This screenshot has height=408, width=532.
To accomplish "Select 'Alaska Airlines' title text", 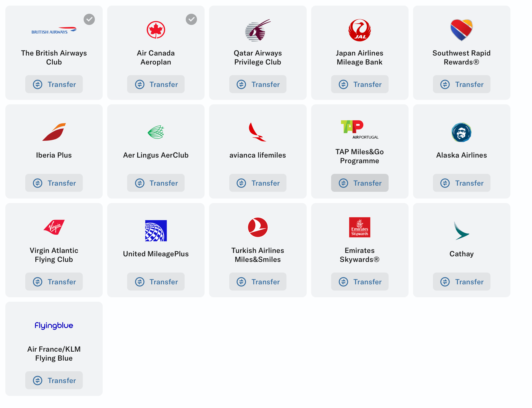I will coord(462,155).
